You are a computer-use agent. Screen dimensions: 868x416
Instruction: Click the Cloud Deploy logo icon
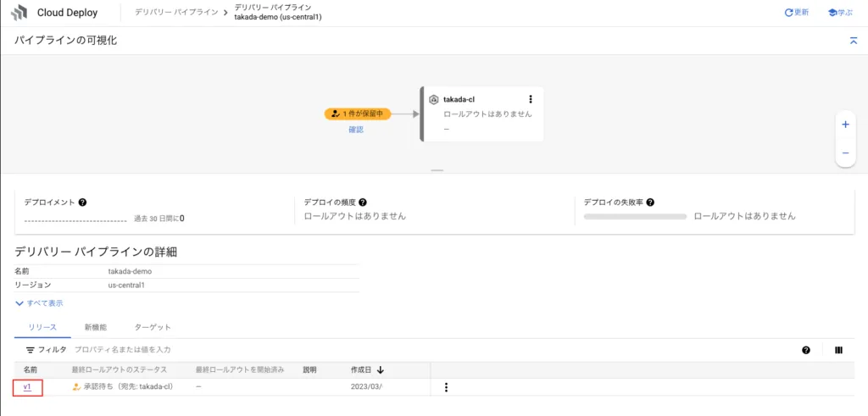[x=19, y=12]
